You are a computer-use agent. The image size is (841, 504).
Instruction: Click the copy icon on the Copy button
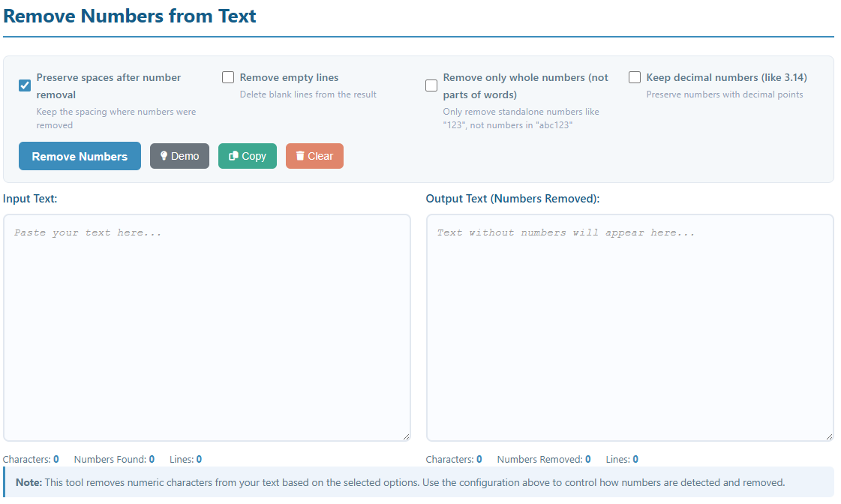[x=233, y=156]
